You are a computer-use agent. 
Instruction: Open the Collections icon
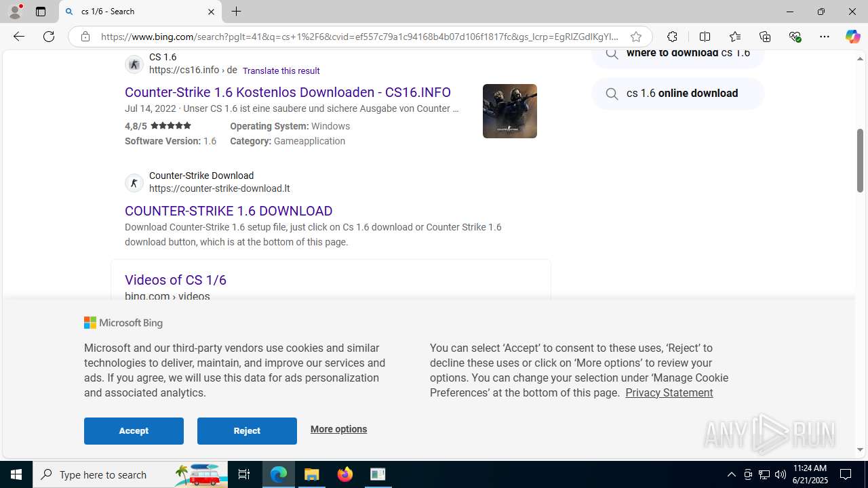pos(765,37)
